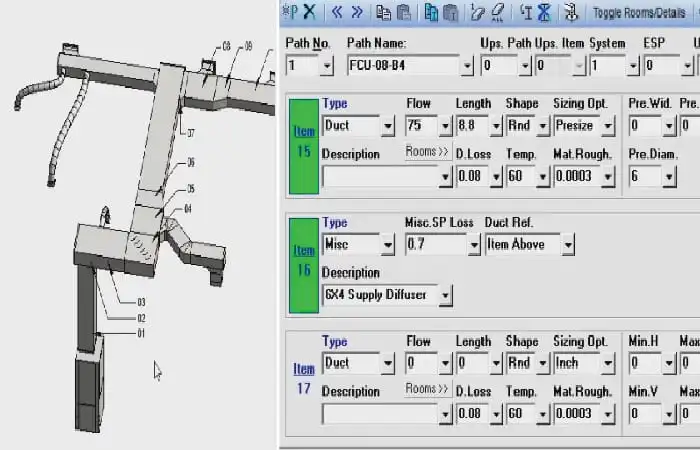Click the 03 label in duct drawing
Image resolution: width=700 pixels, height=450 pixels.
(x=141, y=303)
